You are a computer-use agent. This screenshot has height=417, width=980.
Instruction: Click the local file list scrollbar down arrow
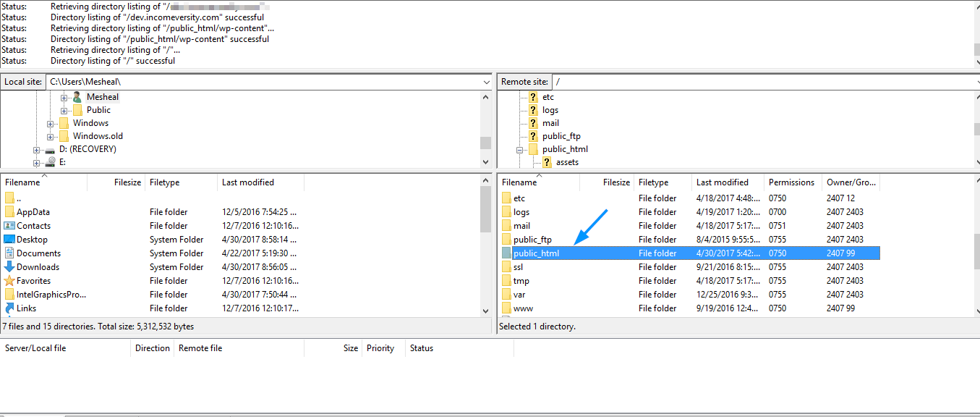pos(485,311)
